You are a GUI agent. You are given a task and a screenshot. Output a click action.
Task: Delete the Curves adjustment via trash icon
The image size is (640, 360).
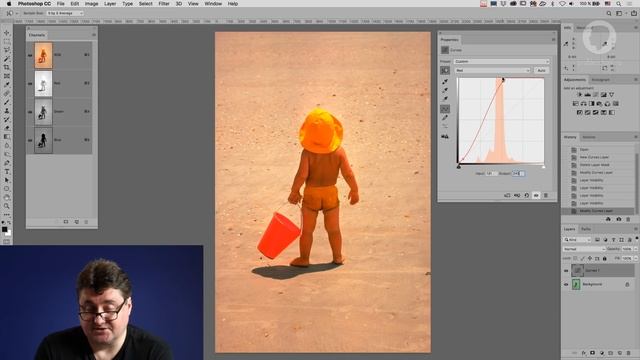pos(546,196)
